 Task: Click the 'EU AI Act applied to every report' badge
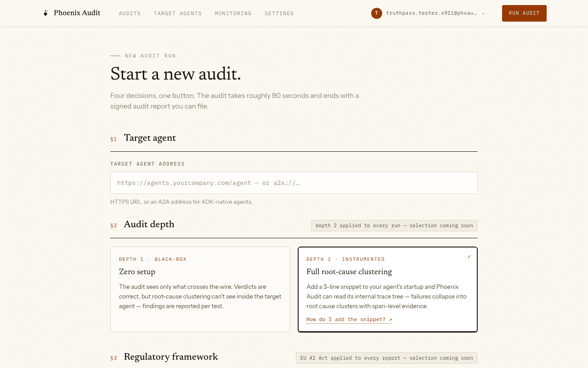[x=387, y=358]
